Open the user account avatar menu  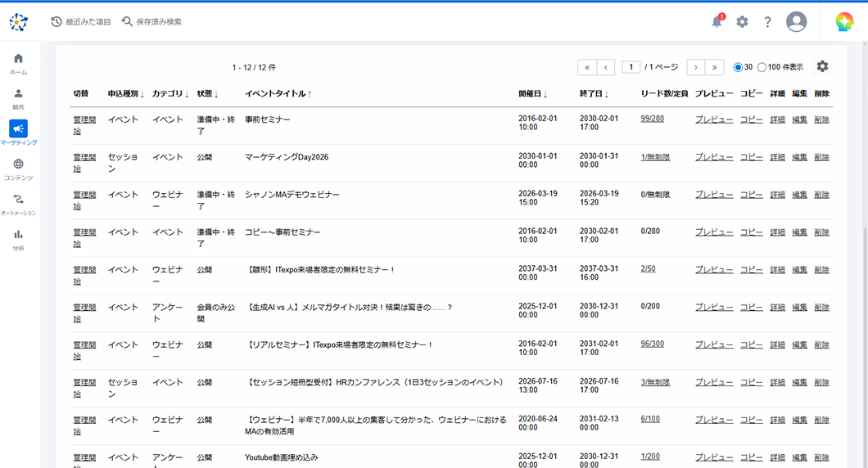796,21
